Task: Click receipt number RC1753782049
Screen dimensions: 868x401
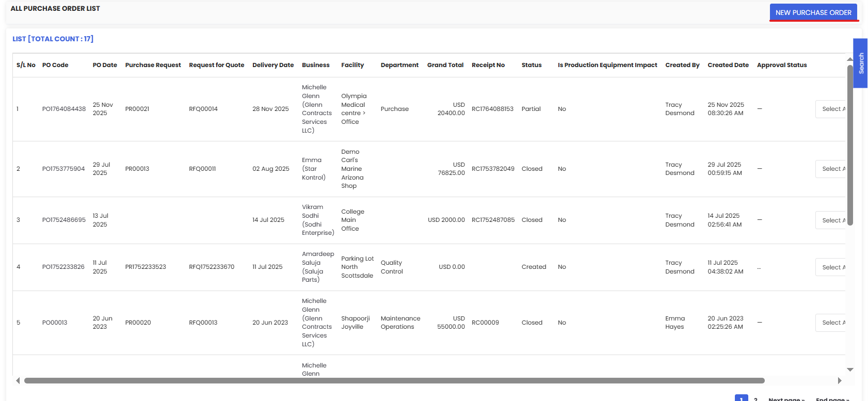Action: [493, 169]
